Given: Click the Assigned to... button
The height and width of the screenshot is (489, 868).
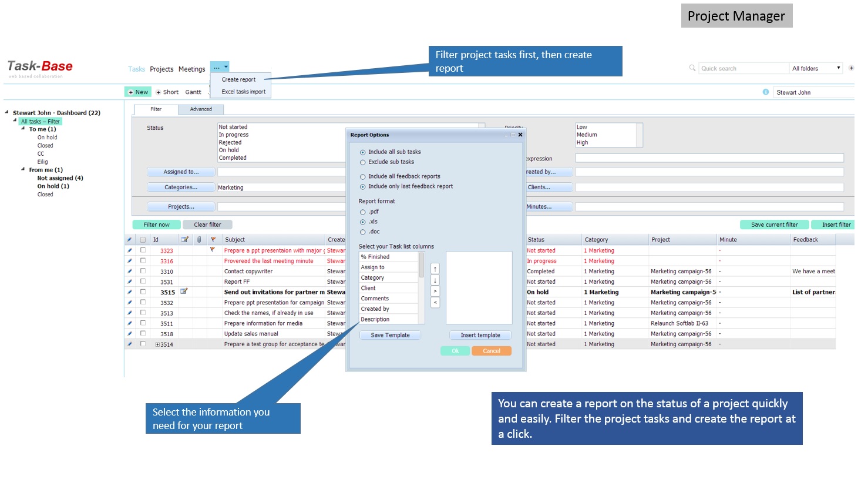Looking at the screenshot, I should coord(181,172).
